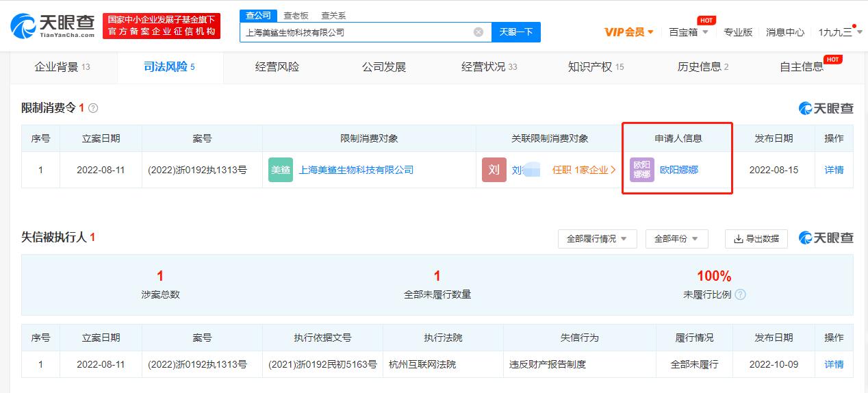
Task: Open the 经营风险 tab
Action: coord(277,67)
